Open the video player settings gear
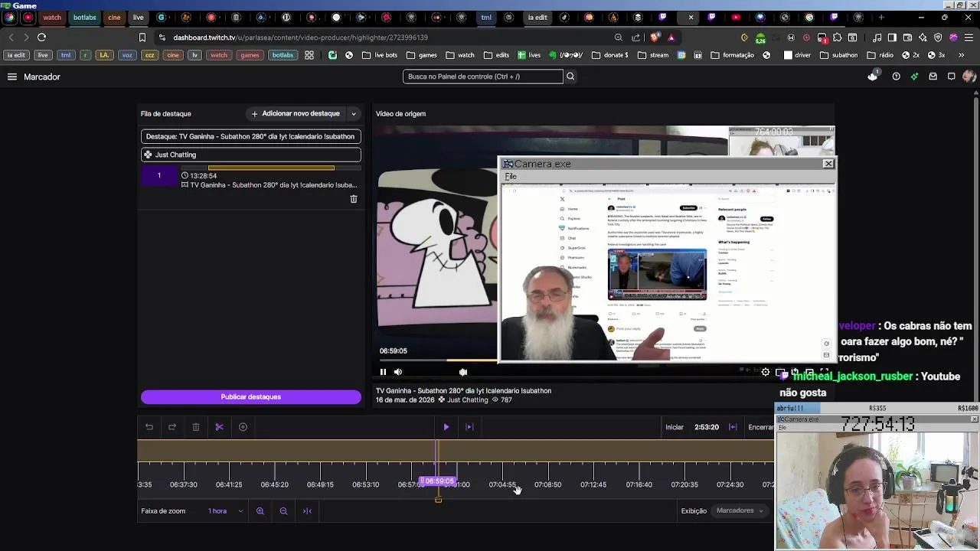 point(766,372)
